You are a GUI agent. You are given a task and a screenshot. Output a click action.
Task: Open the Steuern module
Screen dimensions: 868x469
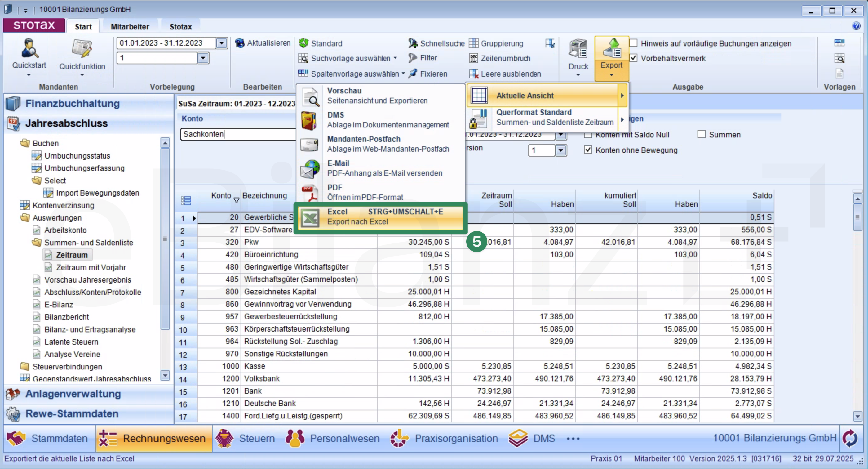245,438
